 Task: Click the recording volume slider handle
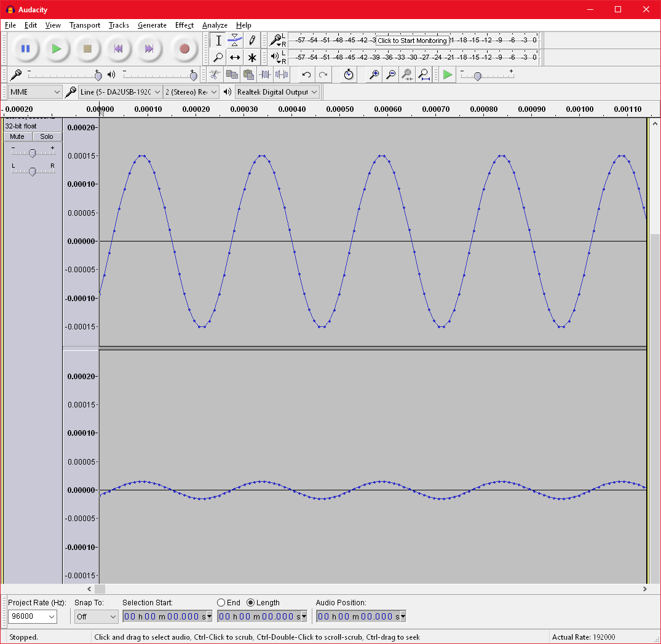tap(98, 76)
